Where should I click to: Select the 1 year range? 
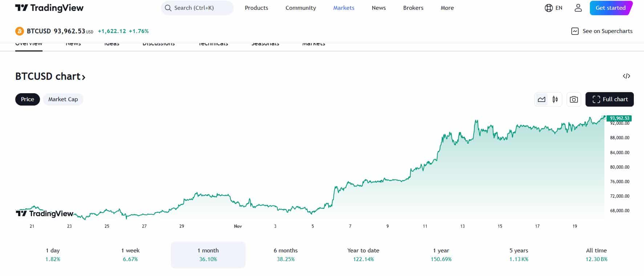coord(441,255)
